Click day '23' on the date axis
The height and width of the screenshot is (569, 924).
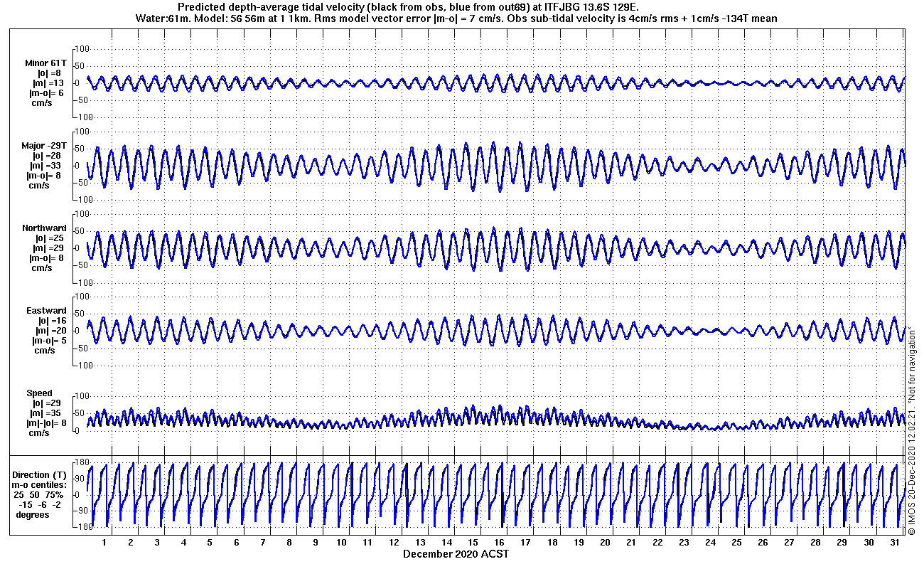[x=684, y=543]
